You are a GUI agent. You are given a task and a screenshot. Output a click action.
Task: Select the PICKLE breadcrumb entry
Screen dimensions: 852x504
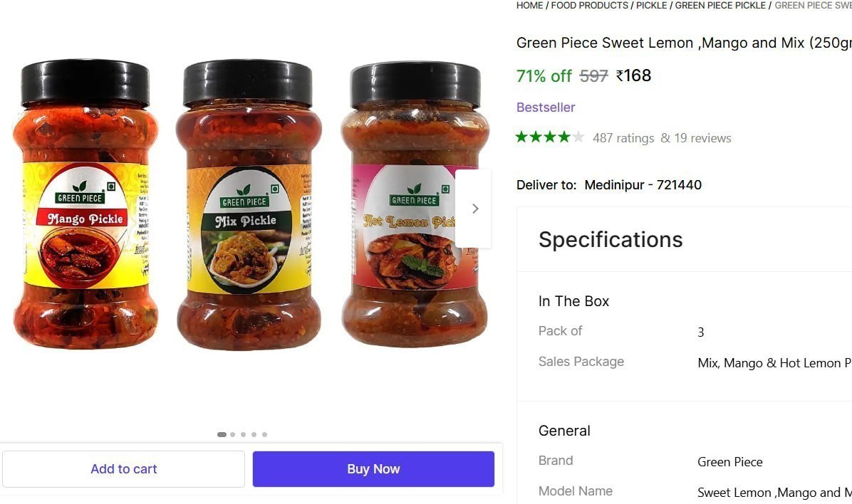pos(651,5)
